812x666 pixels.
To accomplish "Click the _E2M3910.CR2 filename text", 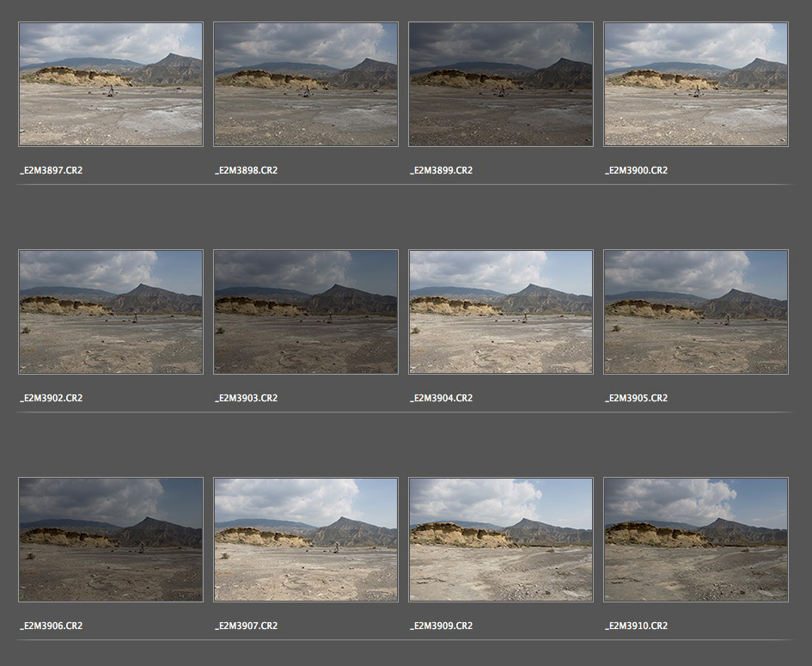I will pos(637,626).
